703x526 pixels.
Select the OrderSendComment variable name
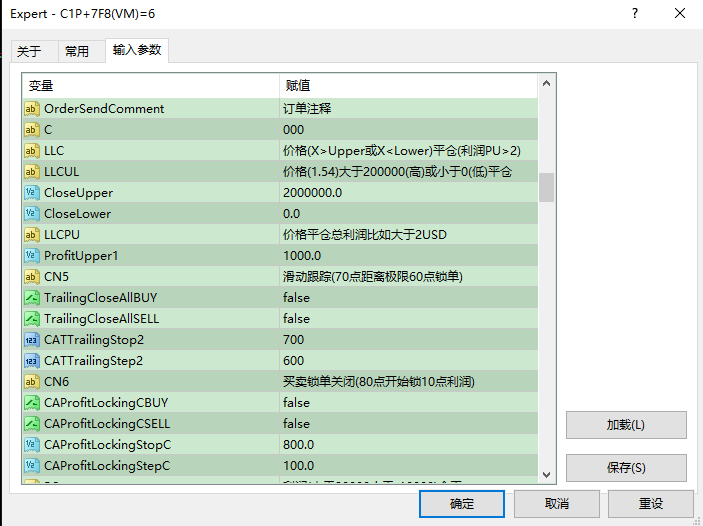click(x=104, y=109)
